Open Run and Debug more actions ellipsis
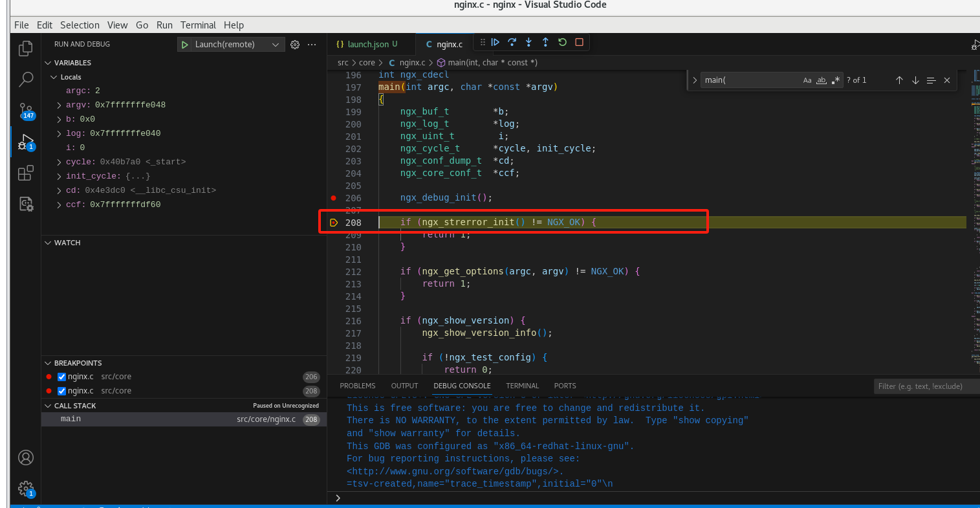Image resolution: width=980 pixels, height=508 pixels. [x=312, y=45]
